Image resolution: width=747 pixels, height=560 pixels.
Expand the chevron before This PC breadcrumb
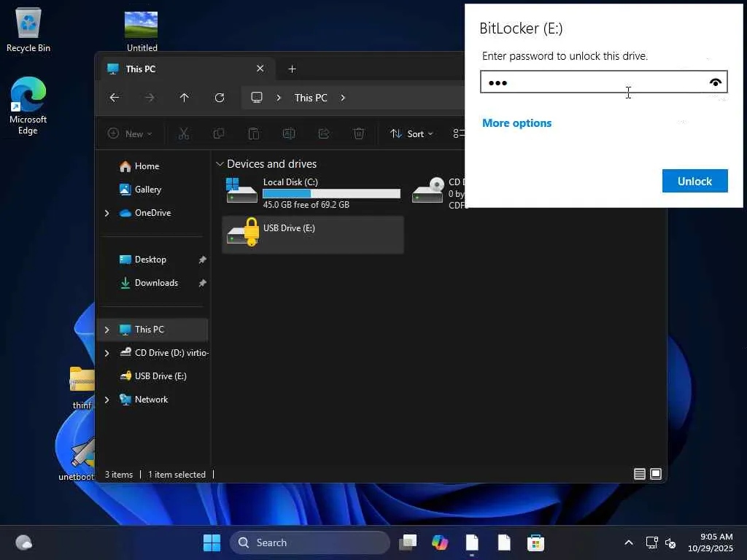279,98
